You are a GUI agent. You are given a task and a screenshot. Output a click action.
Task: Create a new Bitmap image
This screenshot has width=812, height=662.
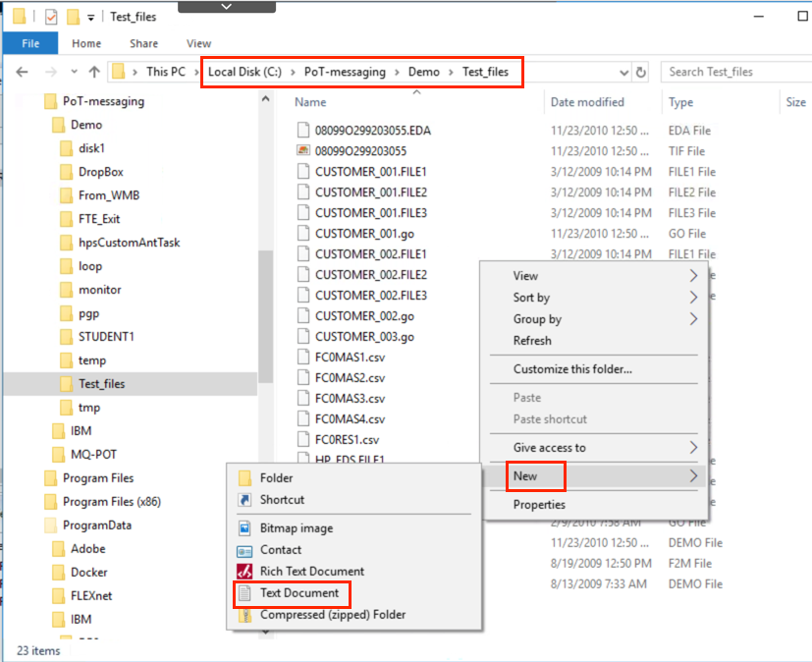(354, 528)
